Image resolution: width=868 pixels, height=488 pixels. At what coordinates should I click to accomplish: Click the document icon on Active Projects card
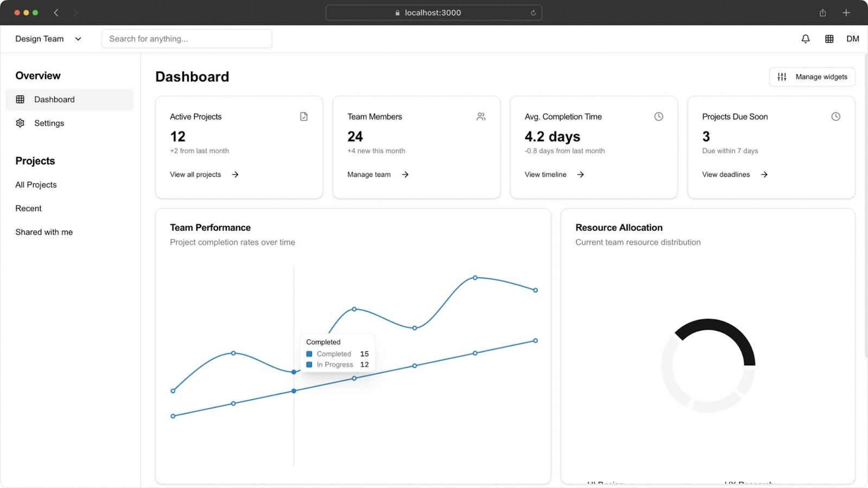pos(304,117)
